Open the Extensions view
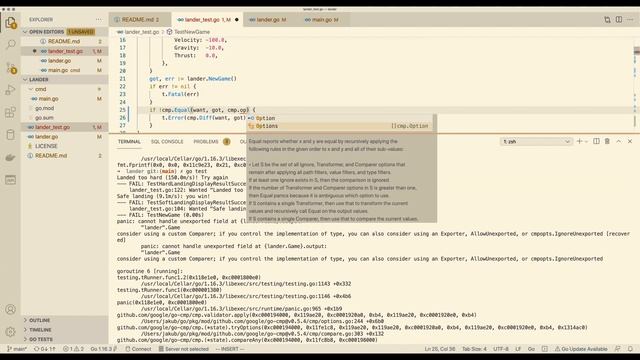Viewport: 640px width, 360px height. (10, 112)
